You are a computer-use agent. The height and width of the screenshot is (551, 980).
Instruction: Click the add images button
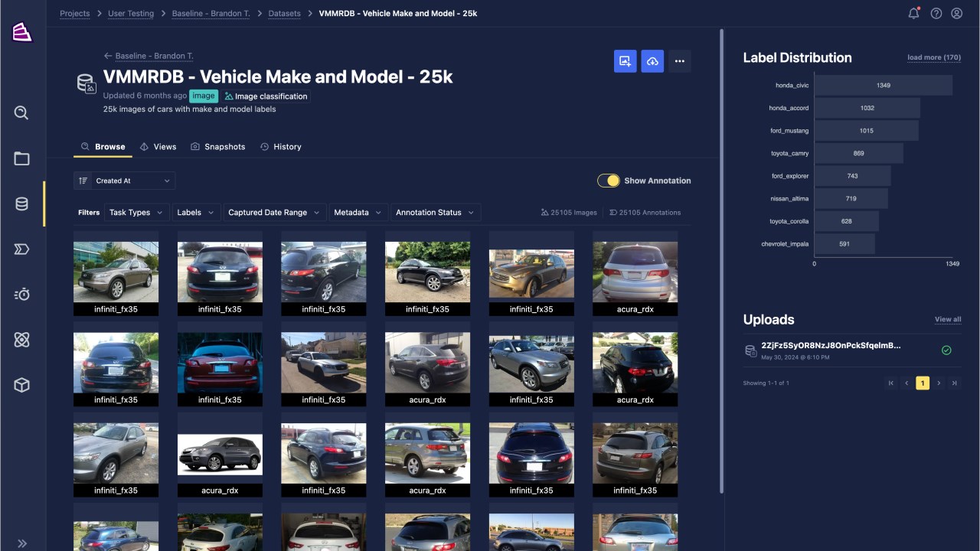tap(626, 61)
